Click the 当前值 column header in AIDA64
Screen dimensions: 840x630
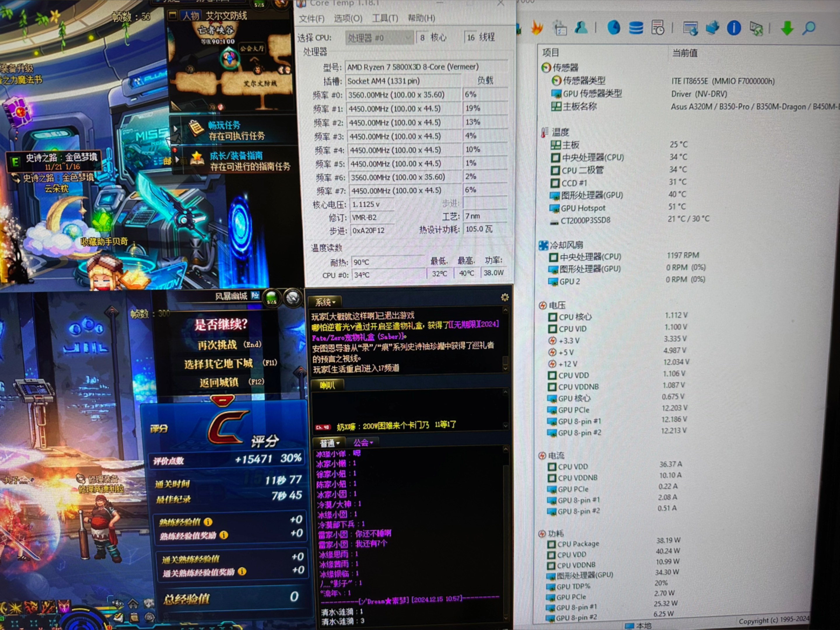pyautogui.click(x=685, y=52)
